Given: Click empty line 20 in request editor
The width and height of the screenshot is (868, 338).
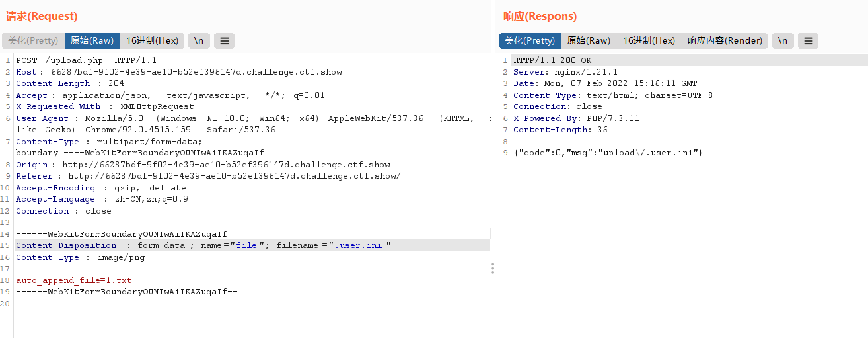Looking at the screenshot, I should 252,304.
